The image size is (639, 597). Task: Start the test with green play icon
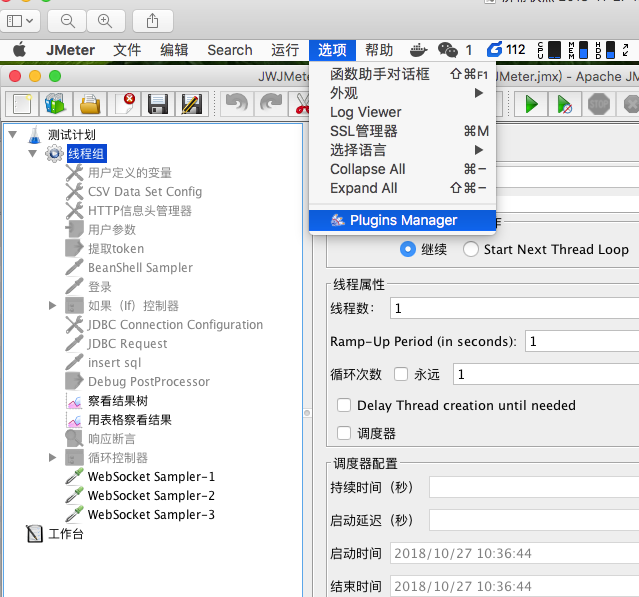click(x=531, y=104)
